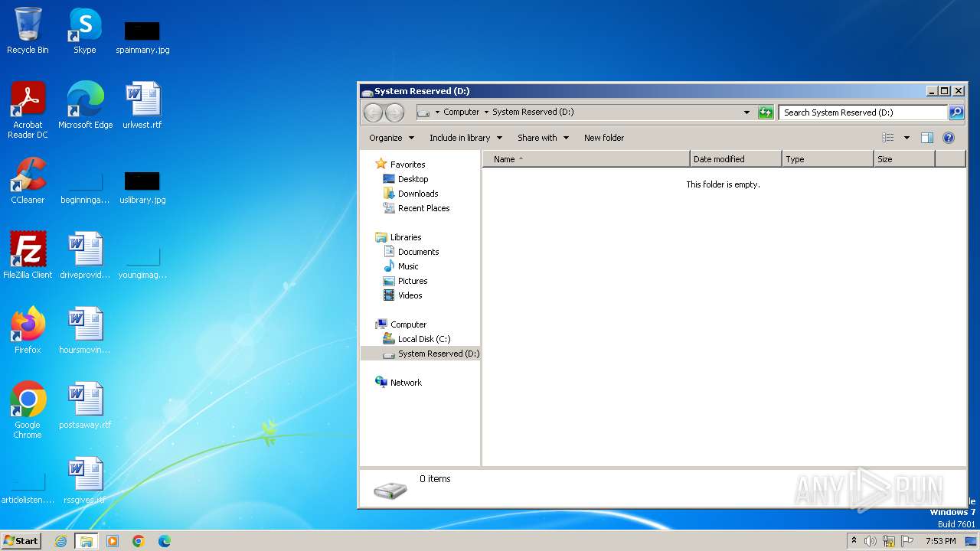This screenshot has height=551, width=980.
Task: Select the urlwest.rtf document icon
Action: pos(142,105)
